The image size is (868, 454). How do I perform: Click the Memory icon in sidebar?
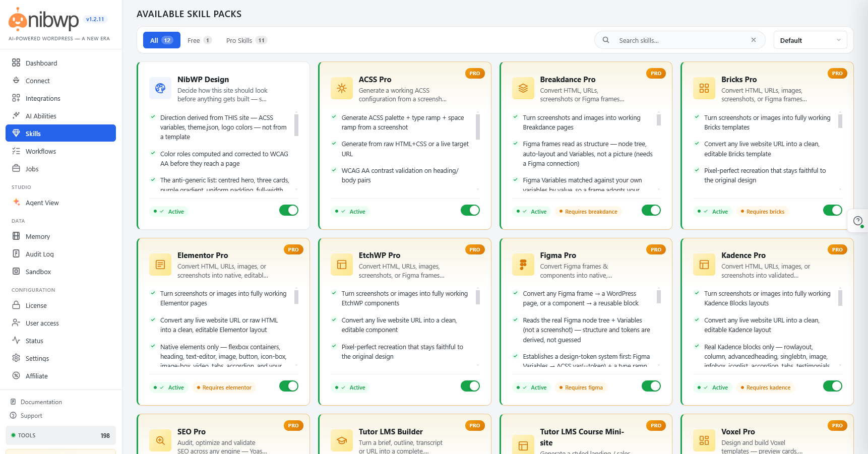[x=16, y=236]
